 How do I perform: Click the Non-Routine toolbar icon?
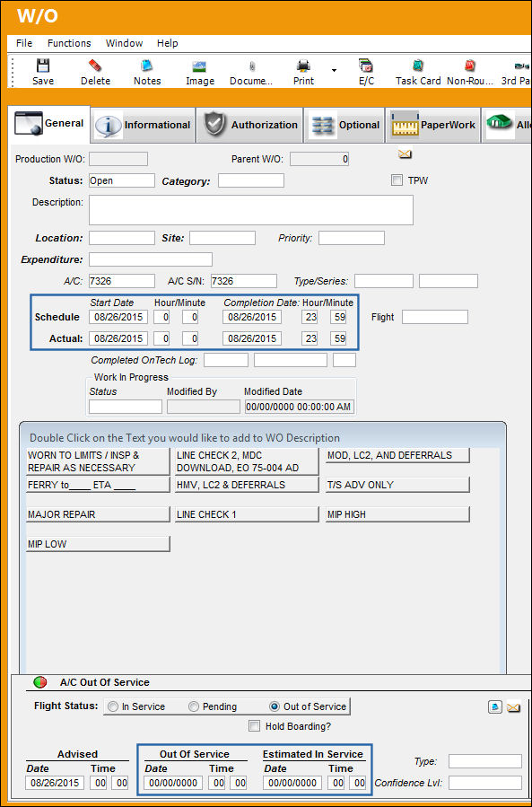pyautogui.click(x=469, y=66)
